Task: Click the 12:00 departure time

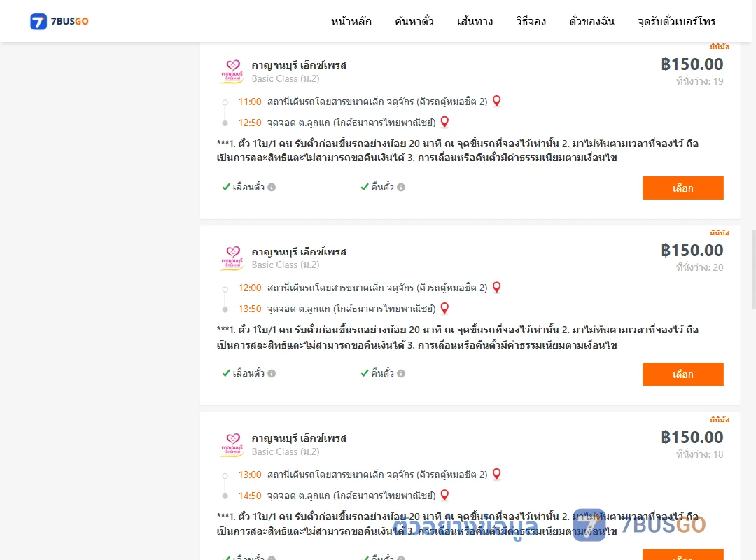Action: click(x=250, y=288)
